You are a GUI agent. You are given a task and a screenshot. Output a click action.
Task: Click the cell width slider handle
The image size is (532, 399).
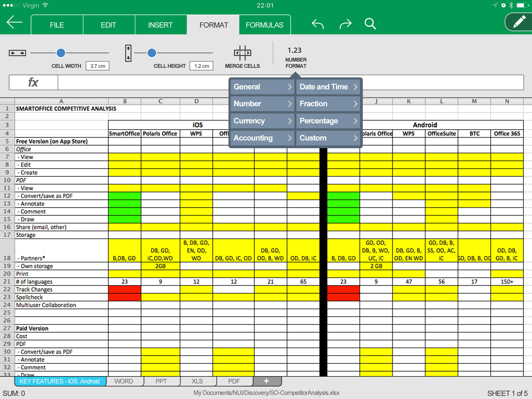point(61,53)
